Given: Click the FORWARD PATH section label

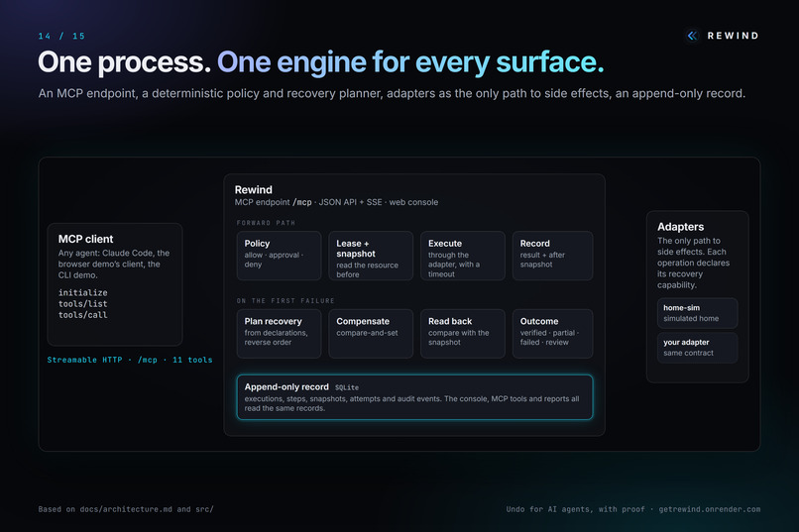Looking at the screenshot, I should click(x=266, y=223).
